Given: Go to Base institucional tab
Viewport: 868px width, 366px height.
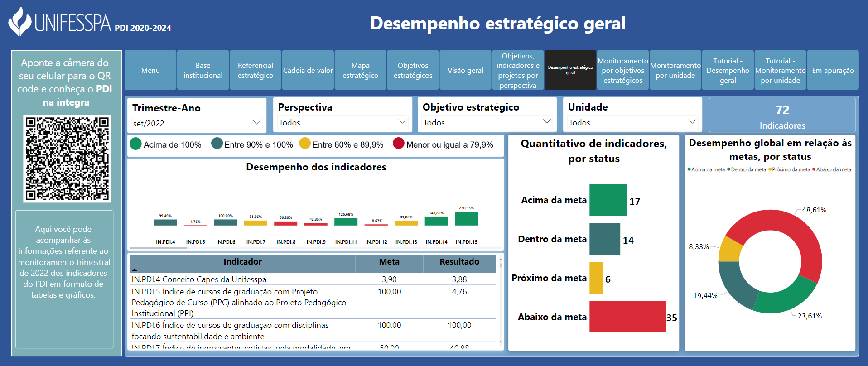Looking at the screenshot, I should coord(203,70).
